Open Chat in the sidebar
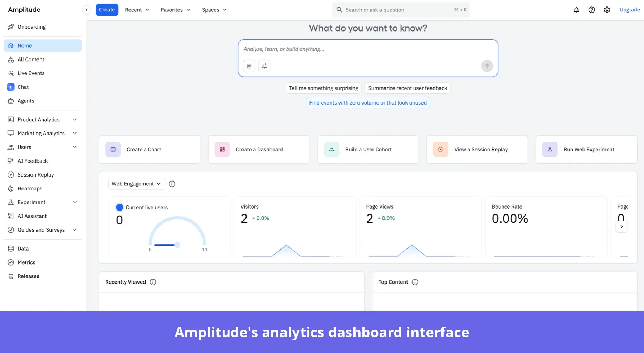The height and width of the screenshot is (353, 644). tap(43, 87)
